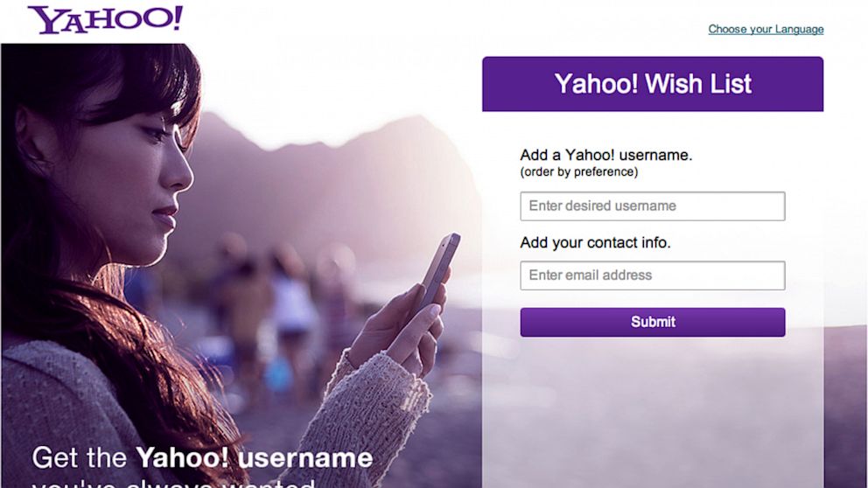Image resolution: width=868 pixels, height=488 pixels.
Task: Click the exclamation mark of the Yahoo! logo
Action: [x=177, y=18]
